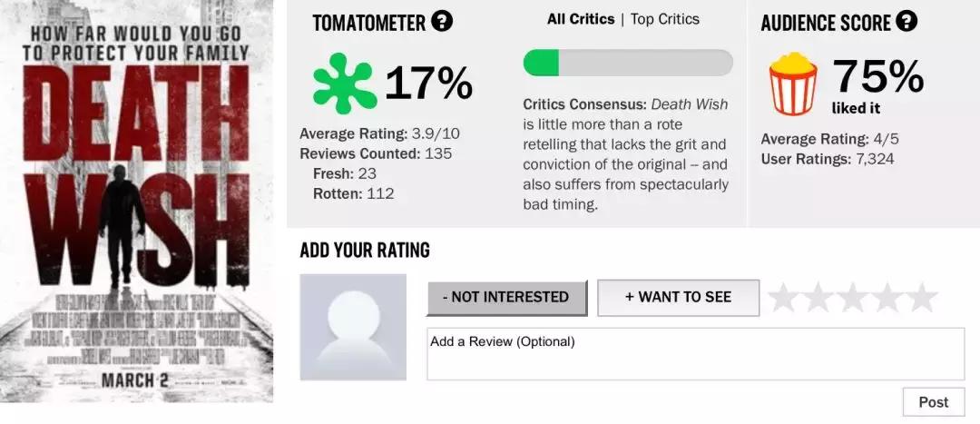Click the 17% Tomatometer score

pyautogui.click(x=428, y=84)
